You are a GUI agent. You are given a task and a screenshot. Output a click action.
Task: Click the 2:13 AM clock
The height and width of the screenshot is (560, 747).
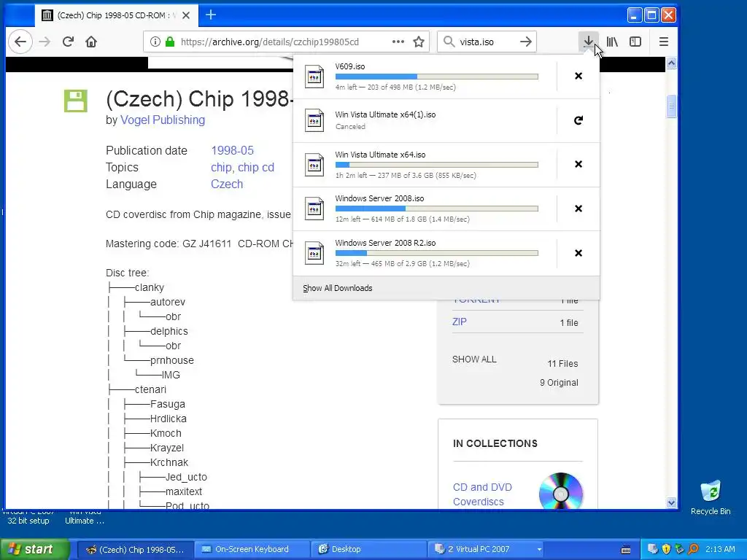(720, 549)
